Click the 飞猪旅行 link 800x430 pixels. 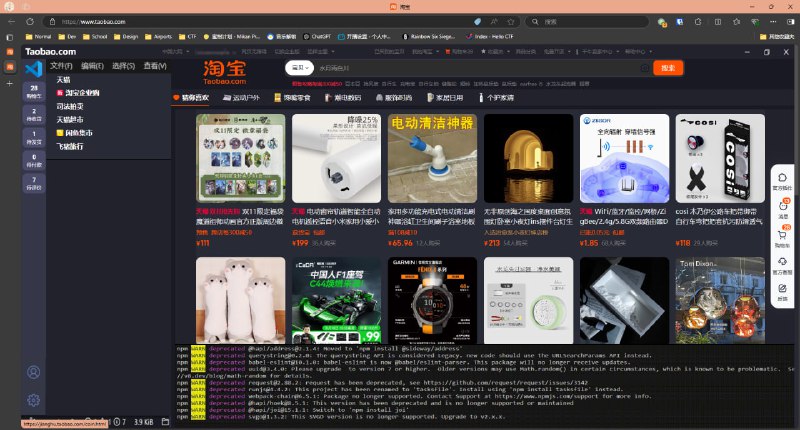pyautogui.click(x=70, y=146)
